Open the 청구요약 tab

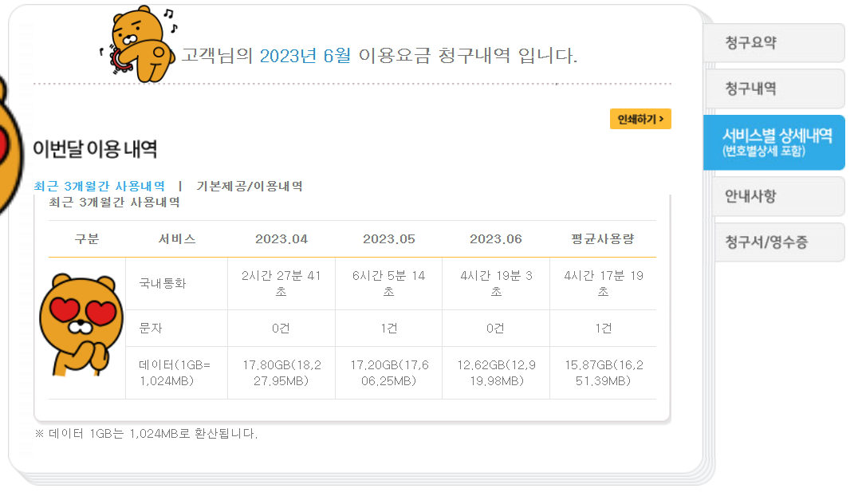tap(775, 43)
